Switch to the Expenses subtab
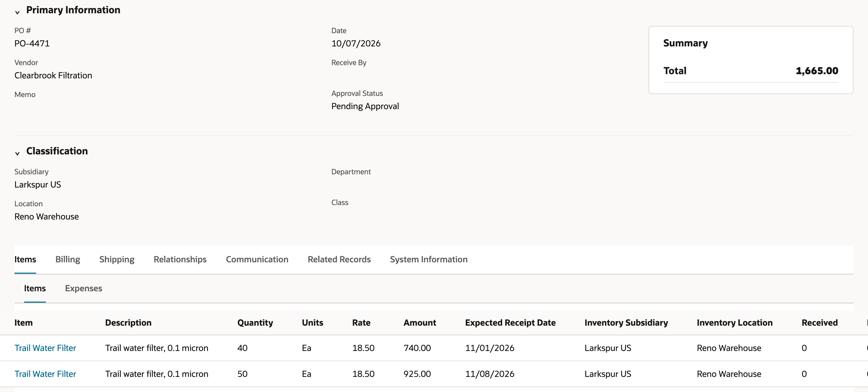Screen dimensions: 868x392 click(x=83, y=288)
